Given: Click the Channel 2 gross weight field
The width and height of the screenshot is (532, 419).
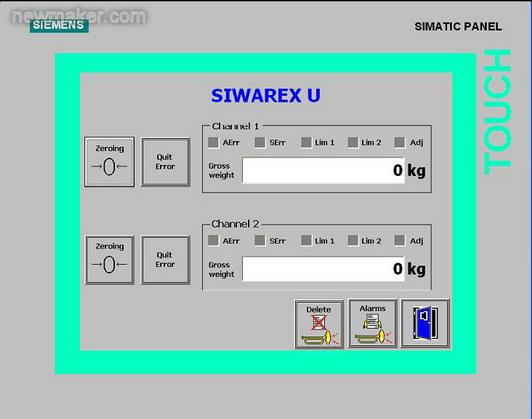Looking at the screenshot, I should (x=323, y=269).
